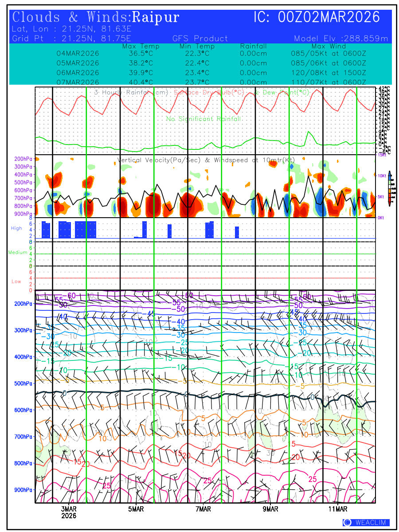The image size is (399, 532).
Task: Click the 'No Significant Rainfall' text
Action: 203,119
